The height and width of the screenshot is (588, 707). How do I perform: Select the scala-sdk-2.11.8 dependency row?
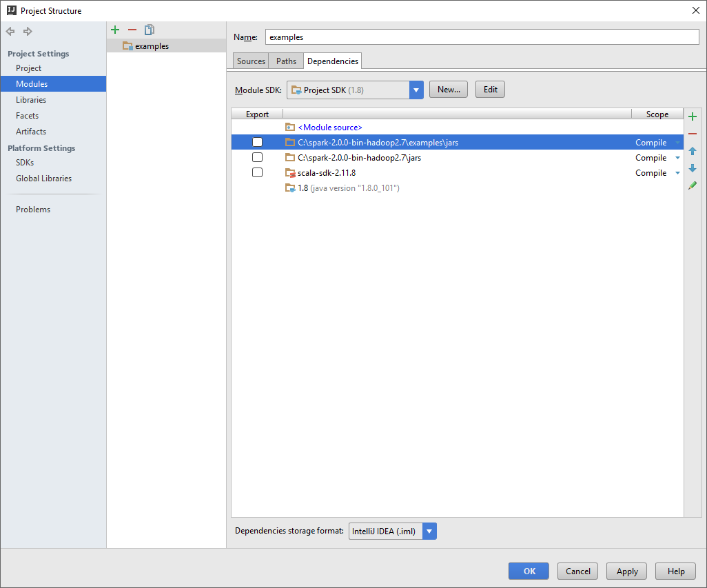click(458, 173)
